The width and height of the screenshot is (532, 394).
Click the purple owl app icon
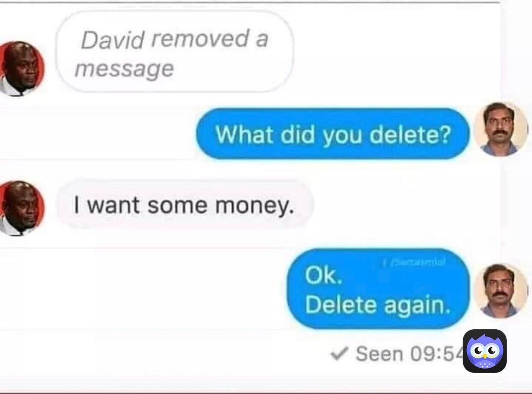click(484, 351)
